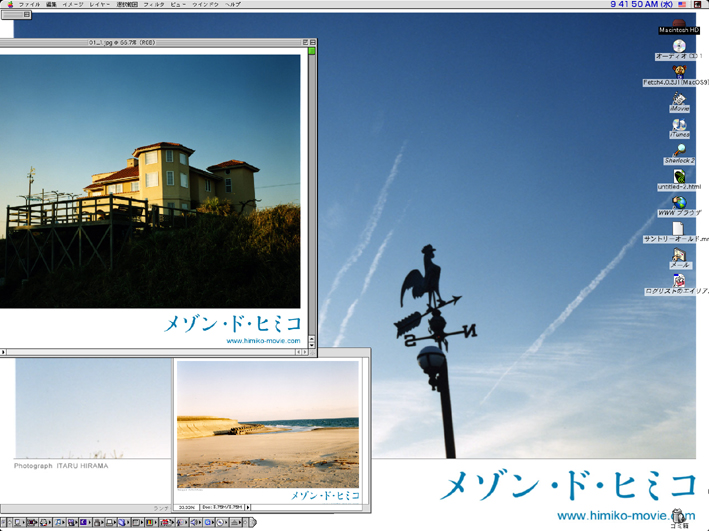The image size is (709, 531).
Task: Open the lifebuoy-shaped module in Control Strip
Action: coord(44,522)
